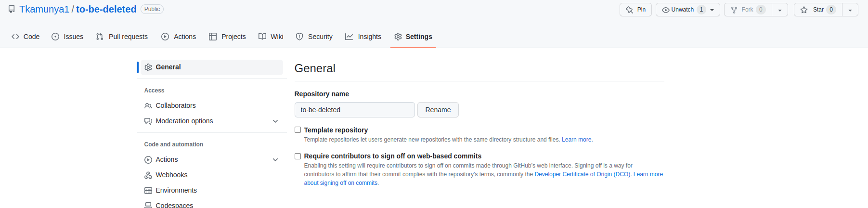This screenshot has width=868, height=208.
Task: Open the Unwatch dropdown arrow
Action: (712, 10)
